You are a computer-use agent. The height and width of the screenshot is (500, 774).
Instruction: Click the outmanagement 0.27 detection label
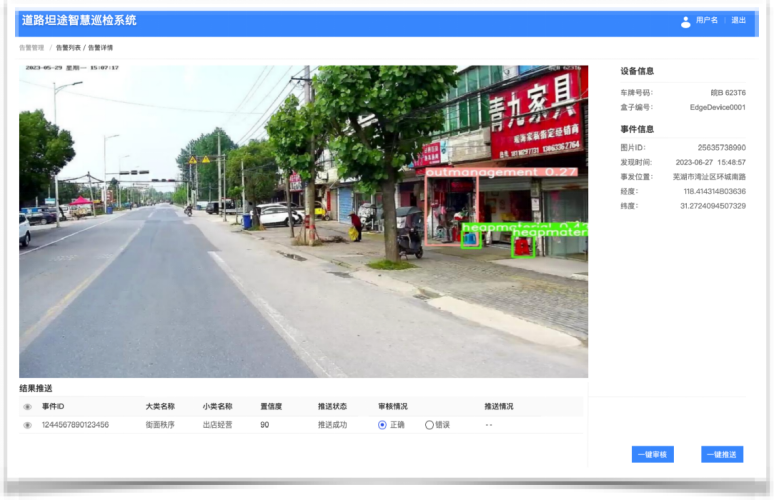pyautogui.click(x=501, y=172)
